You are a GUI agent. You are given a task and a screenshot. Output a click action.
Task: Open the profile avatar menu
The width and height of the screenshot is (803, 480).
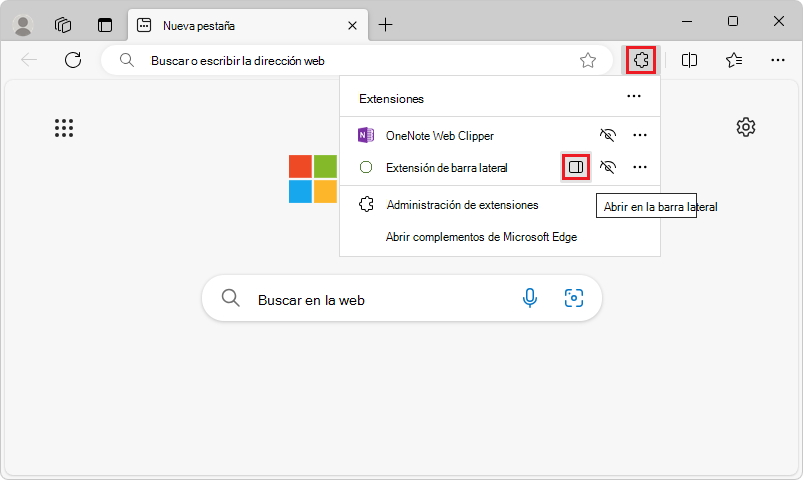pos(23,25)
